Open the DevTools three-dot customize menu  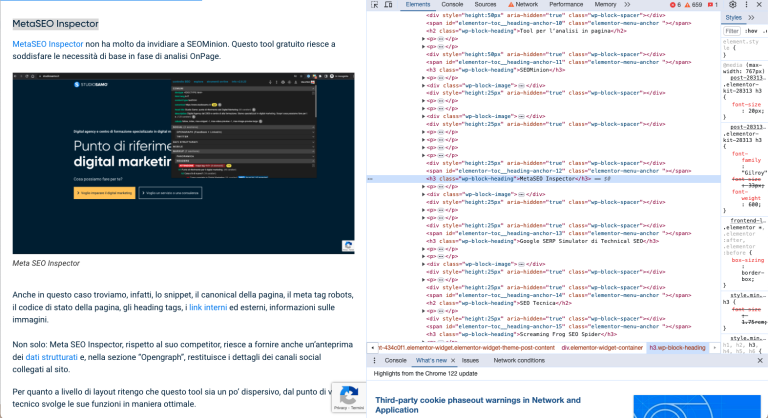[x=746, y=5]
